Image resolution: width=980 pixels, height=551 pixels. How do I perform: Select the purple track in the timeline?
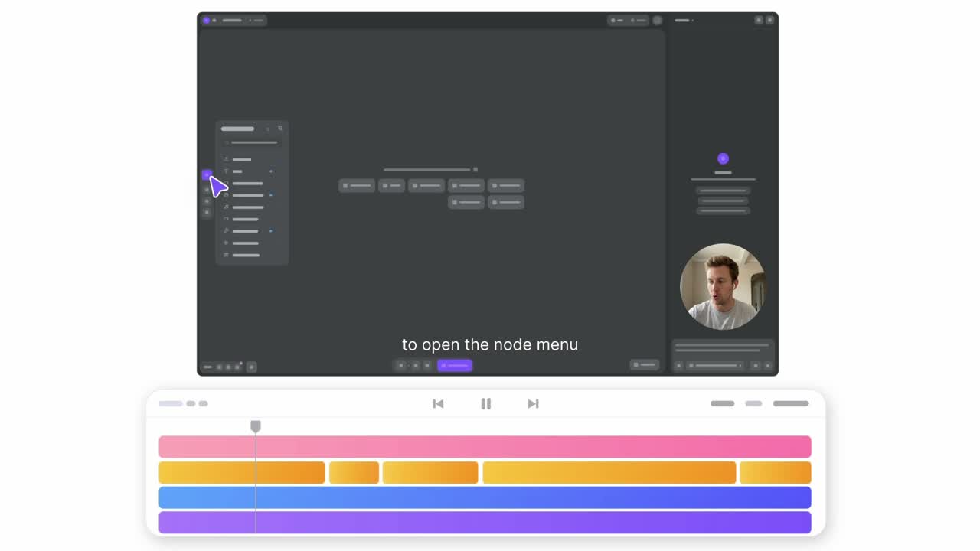click(485, 523)
